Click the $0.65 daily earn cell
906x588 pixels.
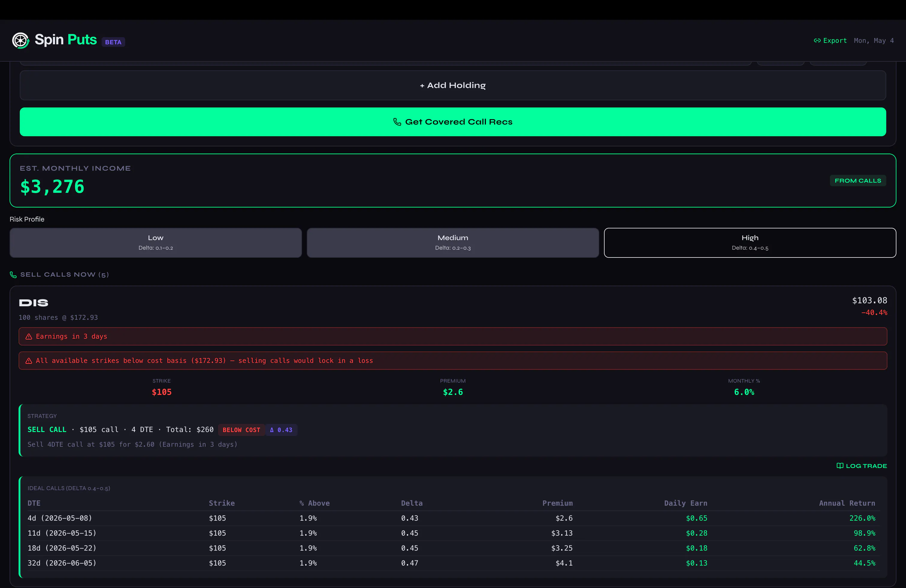(697, 519)
